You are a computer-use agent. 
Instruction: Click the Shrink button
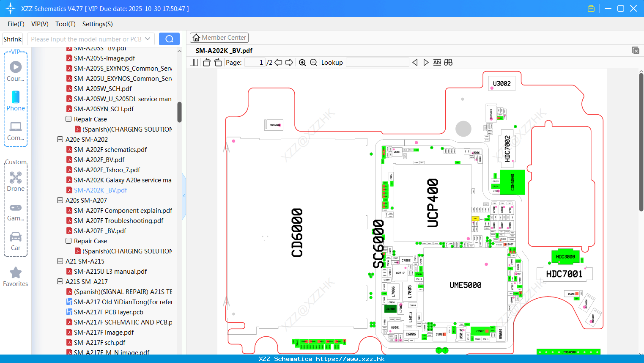tap(13, 39)
